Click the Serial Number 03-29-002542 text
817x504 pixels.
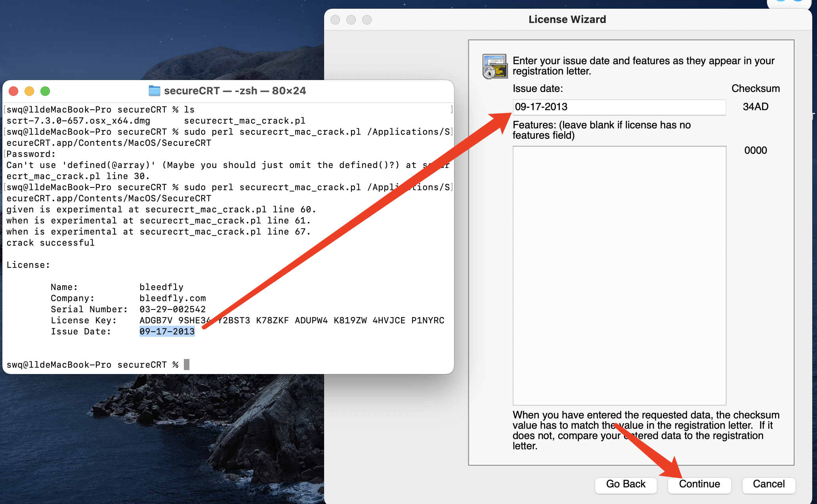[172, 309]
